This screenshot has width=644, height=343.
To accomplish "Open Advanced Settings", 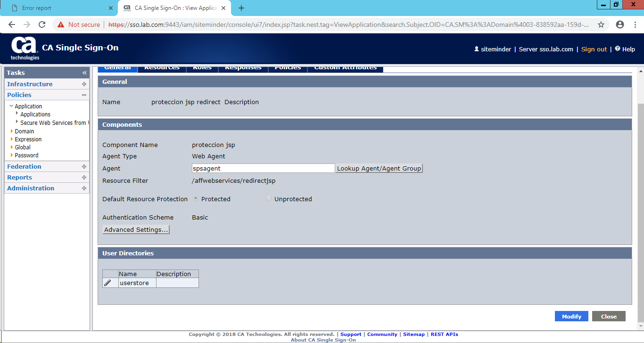I will 136,229.
